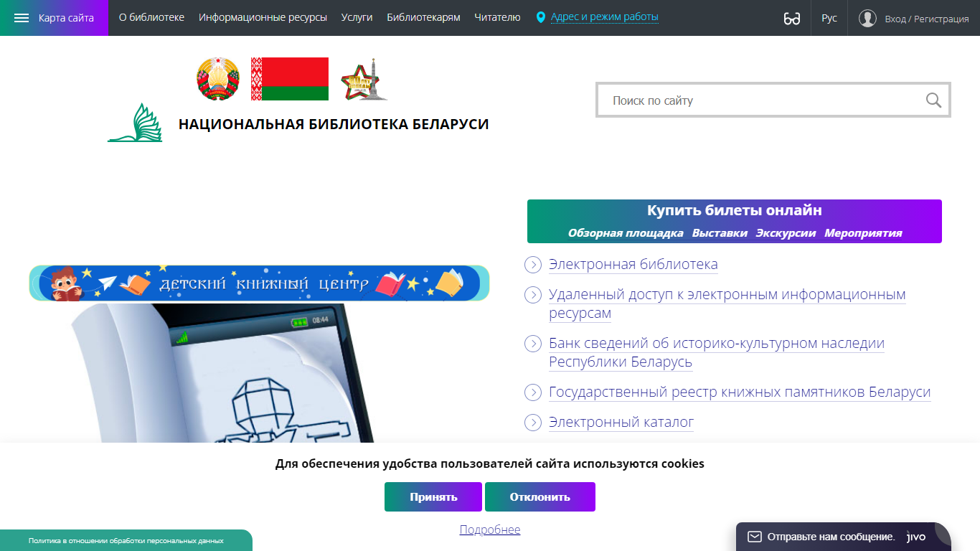
Task: Click the glasses accessibility icon
Action: pos(792,19)
